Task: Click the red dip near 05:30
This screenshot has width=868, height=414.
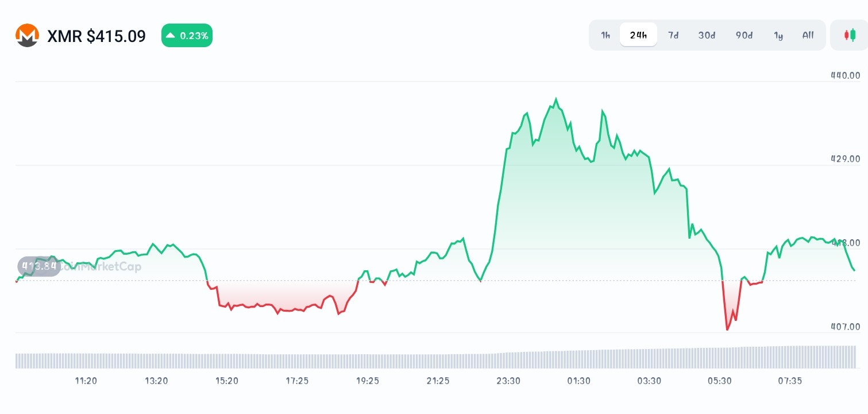Action: click(727, 329)
